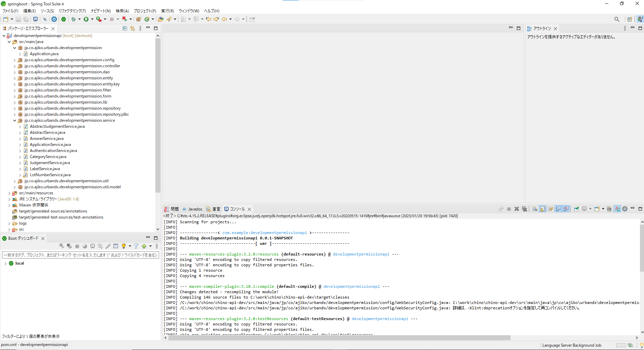This screenshot has width=644, height=350.
Task: Select JudgementService.java in the package tree
Action: pyautogui.click(x=50, y=163)
